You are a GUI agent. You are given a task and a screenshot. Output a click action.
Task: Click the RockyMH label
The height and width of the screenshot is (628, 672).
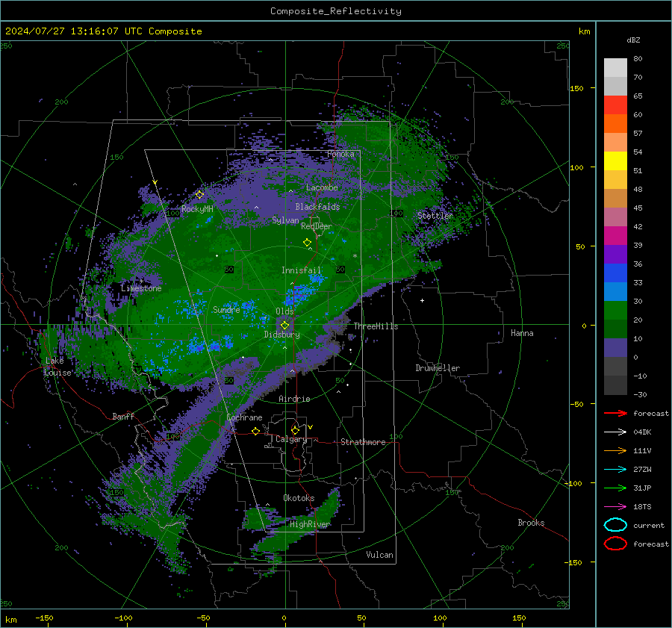(197, 209)
